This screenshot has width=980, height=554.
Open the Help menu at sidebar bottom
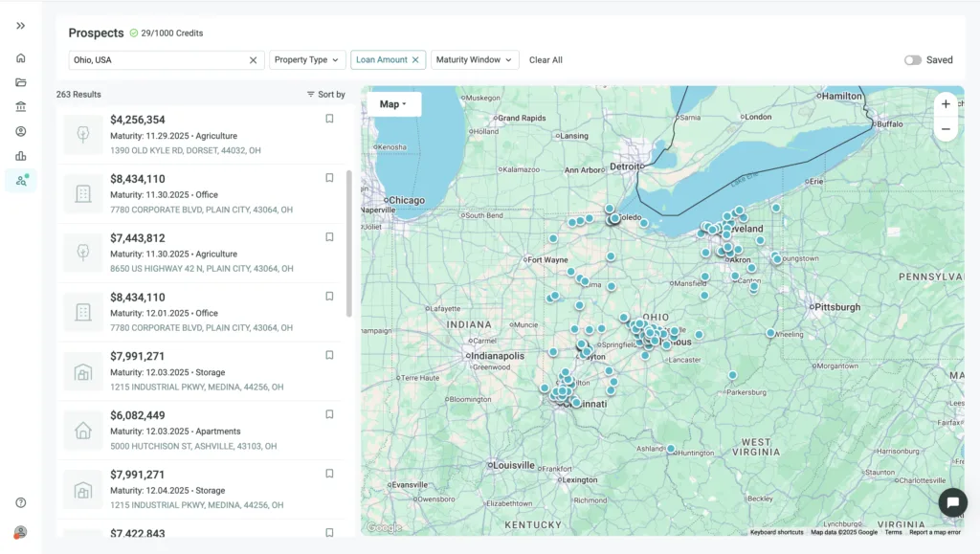tap(20, 501)
